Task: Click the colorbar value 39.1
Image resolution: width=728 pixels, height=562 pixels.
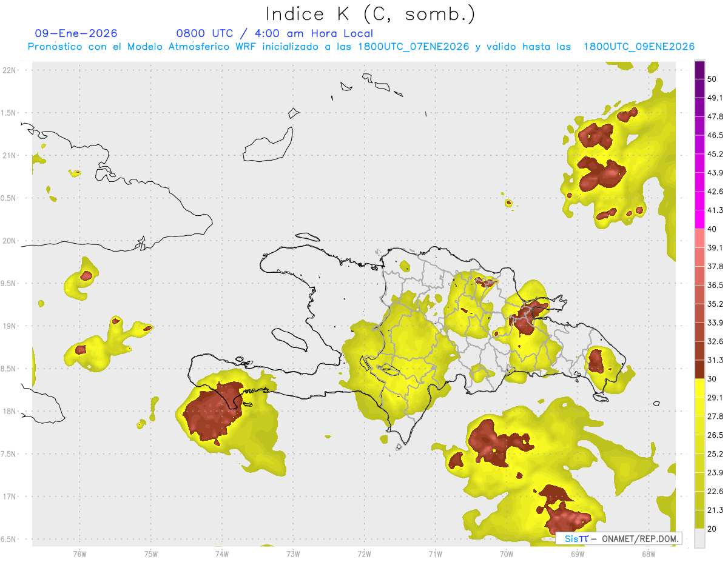Action: click(x=715, y=247)
